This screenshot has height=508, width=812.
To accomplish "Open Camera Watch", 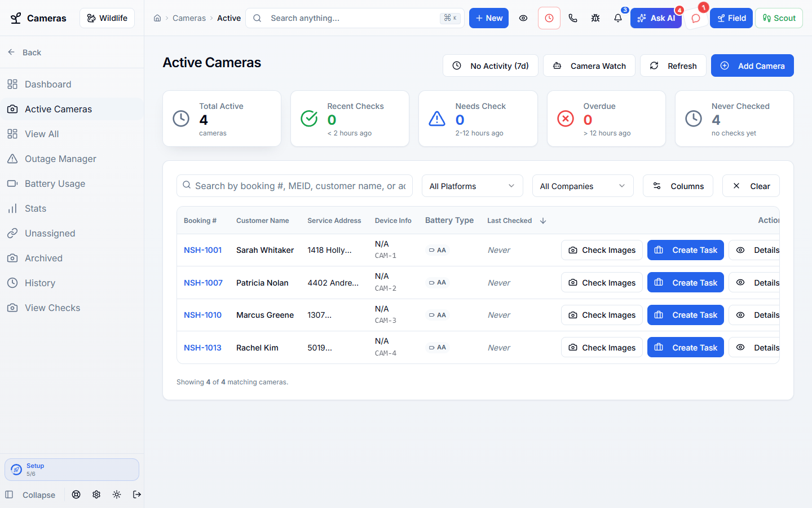I will (x=589, y=66).
